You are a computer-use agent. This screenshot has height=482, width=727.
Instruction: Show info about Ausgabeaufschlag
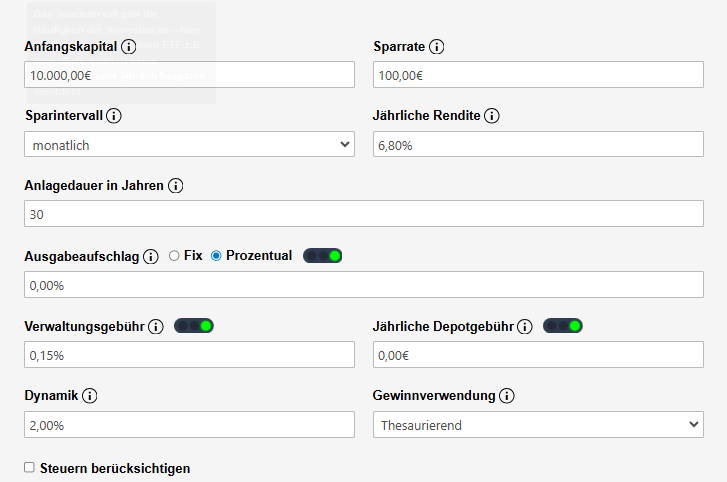coord(151,256)
